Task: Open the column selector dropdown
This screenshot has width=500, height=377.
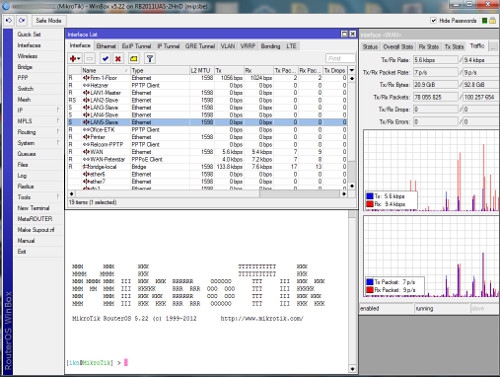Action: pyautogui.click(x=352, y=70)
